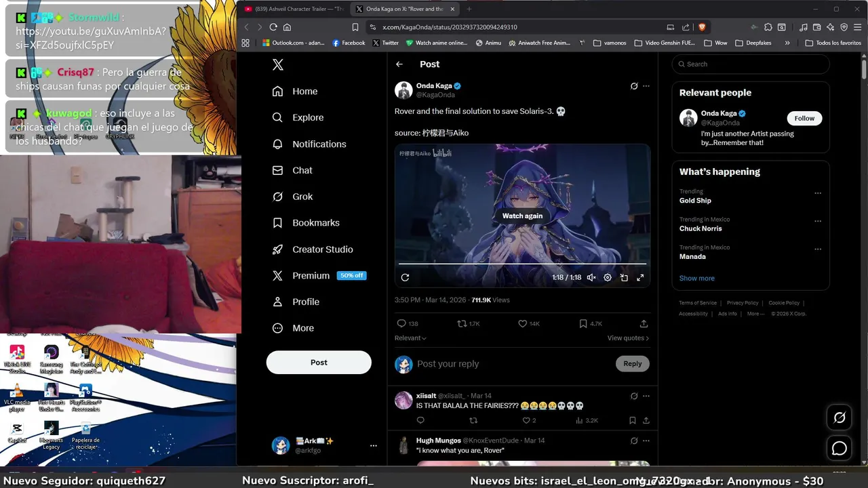
Task: Open the floating messages button
Action: pyautogui.click(x=840, y=448)
